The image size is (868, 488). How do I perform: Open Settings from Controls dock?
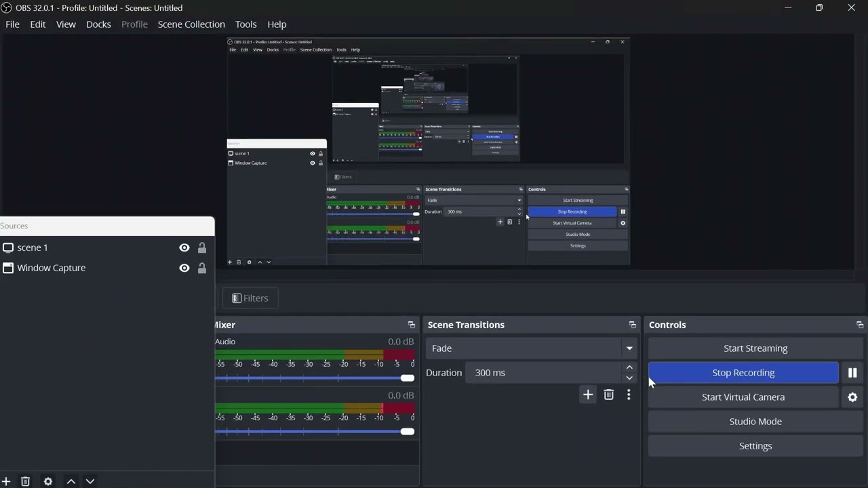[x=755, y=446]
